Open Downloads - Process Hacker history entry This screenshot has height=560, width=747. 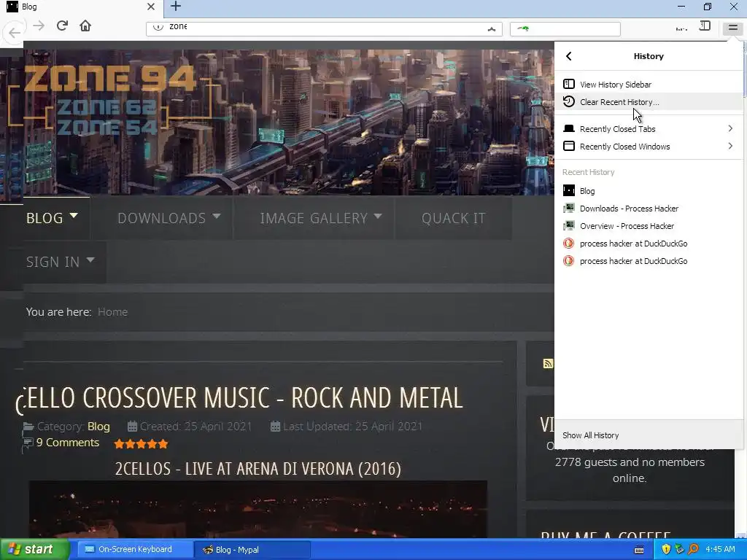click(648, 209)
